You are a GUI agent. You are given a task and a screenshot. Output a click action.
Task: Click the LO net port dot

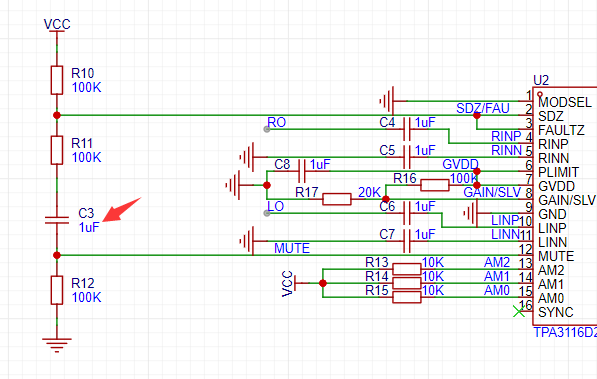click(x=267, y=213)
